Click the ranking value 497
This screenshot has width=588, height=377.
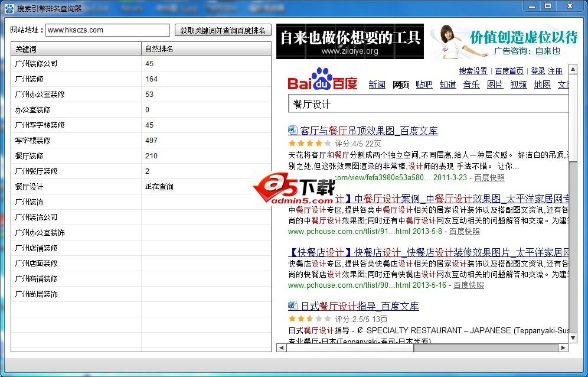pos(152,141)
